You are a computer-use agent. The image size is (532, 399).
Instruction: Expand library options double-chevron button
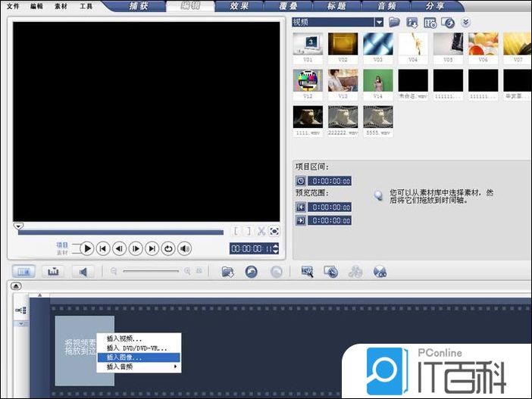point(466,23)
